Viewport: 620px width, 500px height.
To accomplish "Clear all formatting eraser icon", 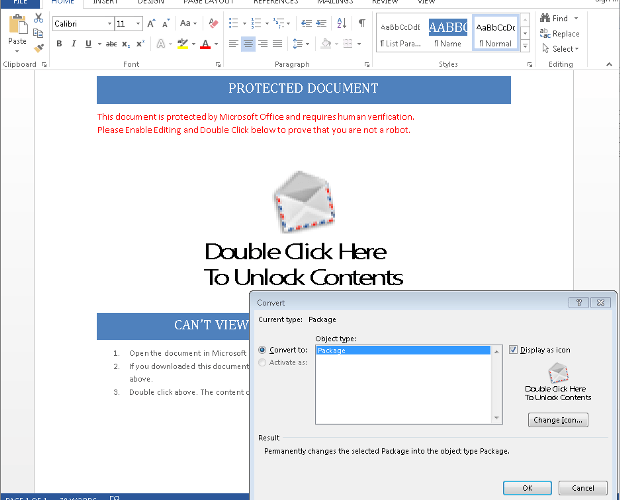I will [214, 23].
